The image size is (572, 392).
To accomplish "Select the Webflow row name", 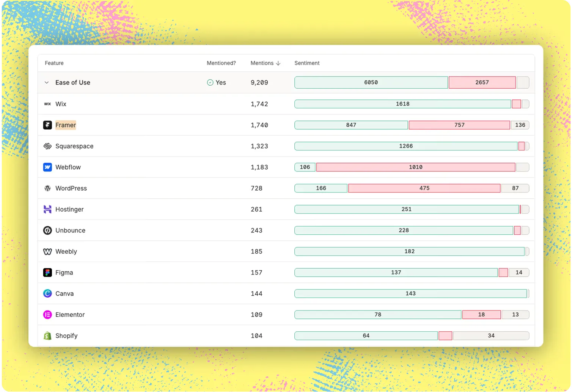I will point(68,167).
